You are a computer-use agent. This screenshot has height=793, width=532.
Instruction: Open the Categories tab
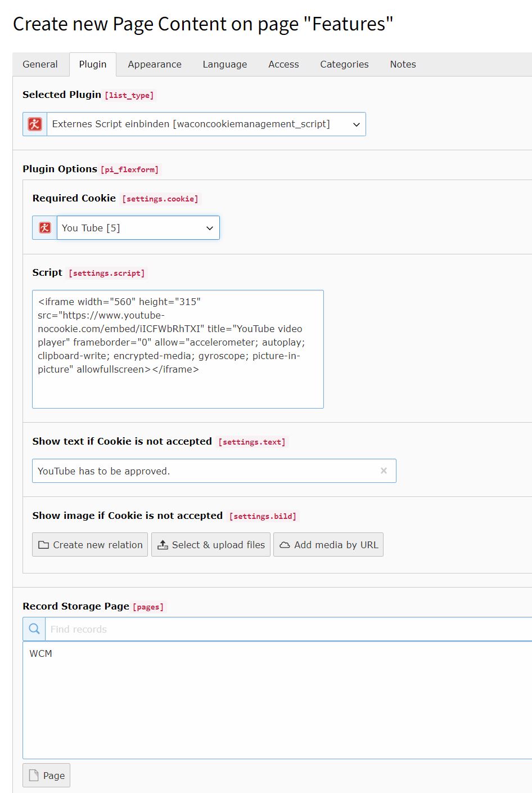tap(344, 64)
